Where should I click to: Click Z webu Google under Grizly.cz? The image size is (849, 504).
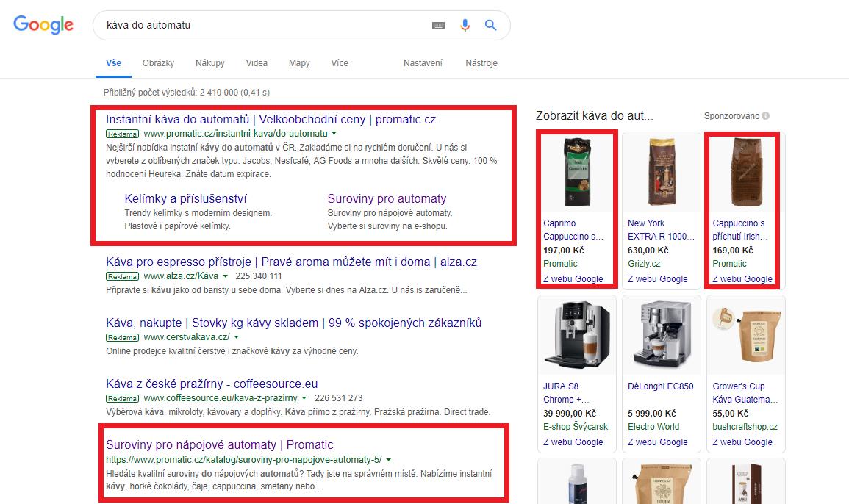657,278
